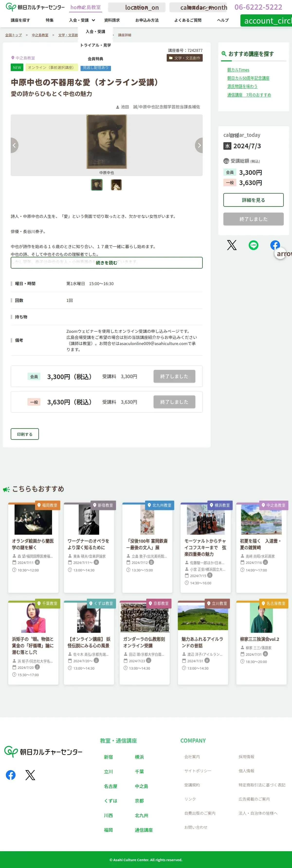This screenshot has width=292, height=868.
Task: Open 北九州 classroom footer link
Action: (141, 815)
